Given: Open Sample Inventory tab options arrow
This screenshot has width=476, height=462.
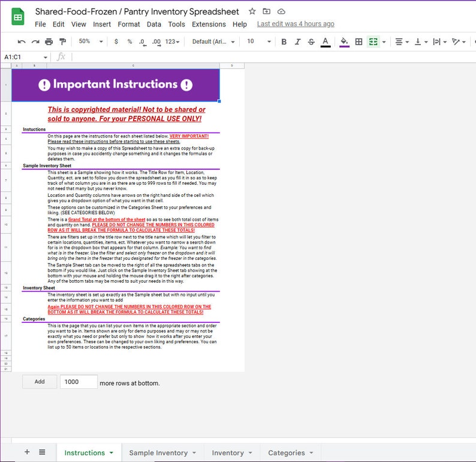Looking at the screenshot, I should (x=194, y=453).
